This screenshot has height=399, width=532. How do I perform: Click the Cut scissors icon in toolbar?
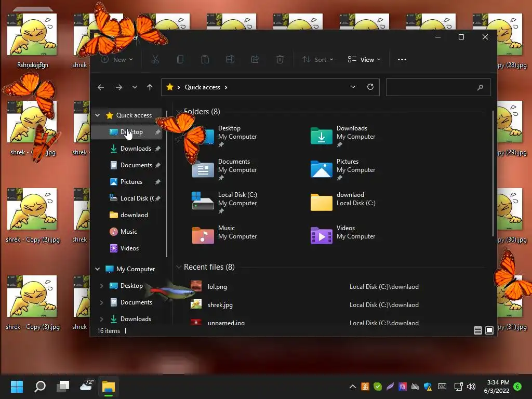[155, 59]
